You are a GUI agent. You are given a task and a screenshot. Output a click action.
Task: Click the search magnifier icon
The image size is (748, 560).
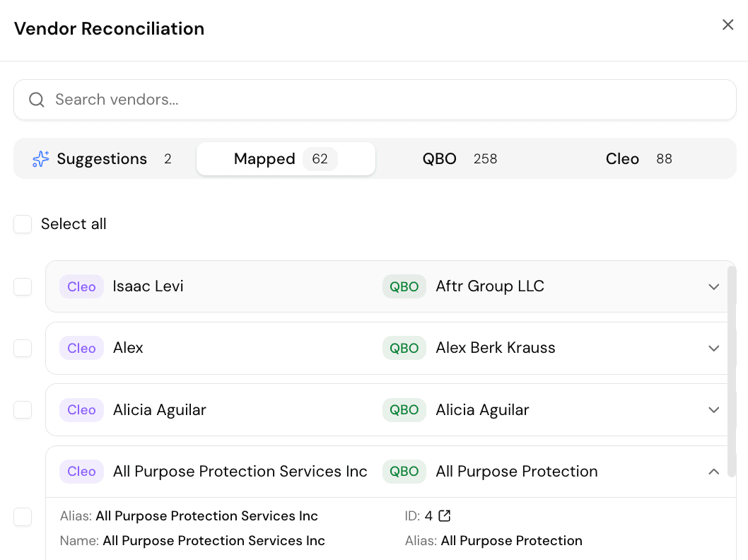tap(36, 100)
